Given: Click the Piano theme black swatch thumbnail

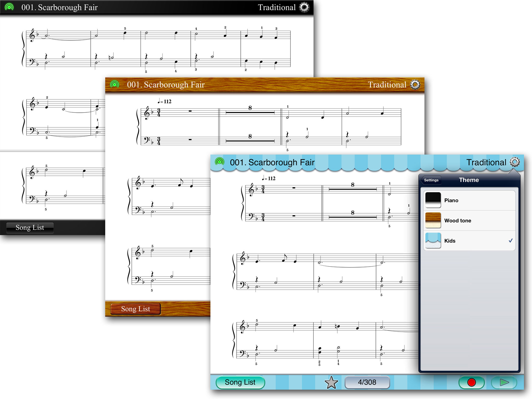Looking at the screenshot, I should tap(433, 200).
